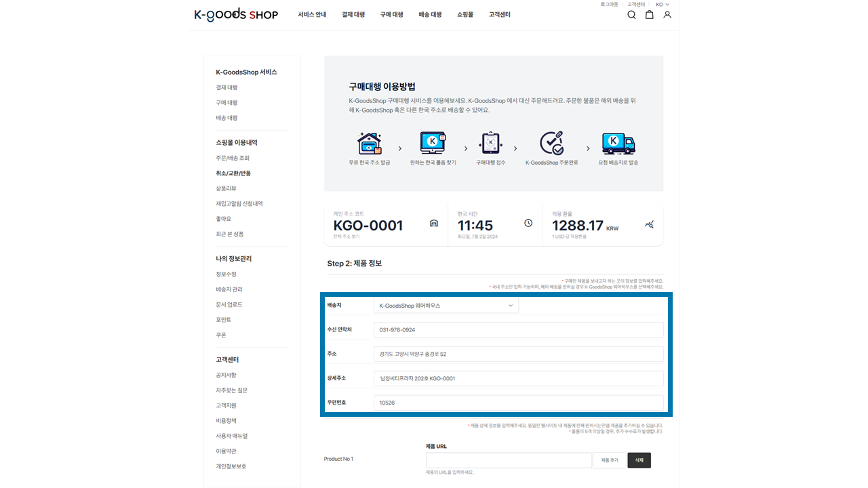Open 고객센터 in top navigation
The width and height of the screenshot is (868, 488).
pos(499,15)
